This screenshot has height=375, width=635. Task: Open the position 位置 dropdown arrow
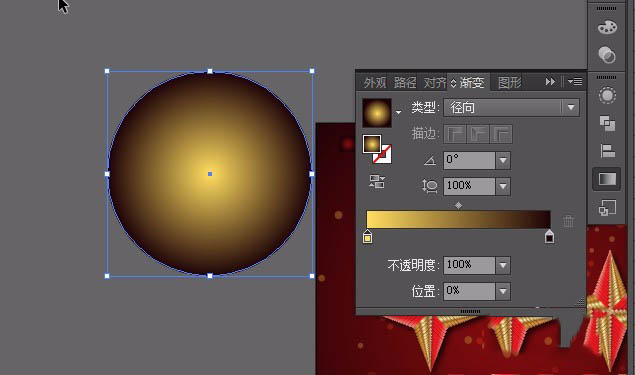coord(503,291)
